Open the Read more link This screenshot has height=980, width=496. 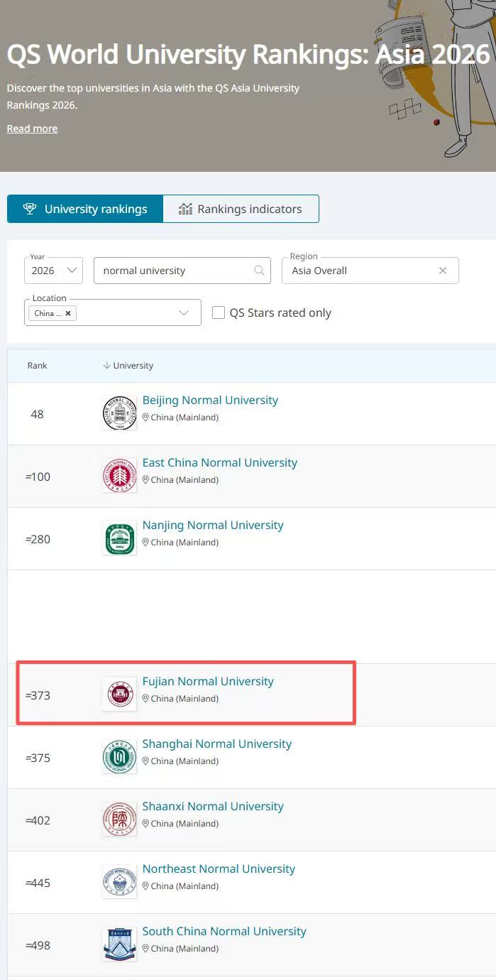point(32,129)
